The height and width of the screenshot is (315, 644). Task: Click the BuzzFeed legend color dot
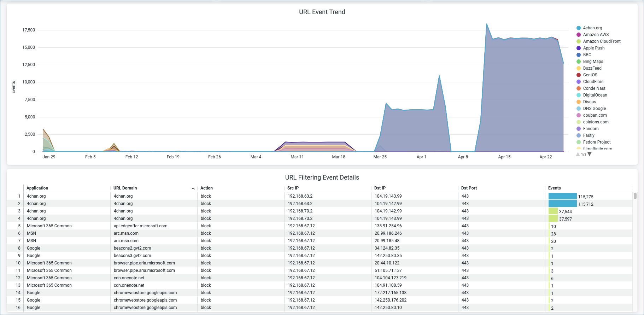tap(579, 68)
